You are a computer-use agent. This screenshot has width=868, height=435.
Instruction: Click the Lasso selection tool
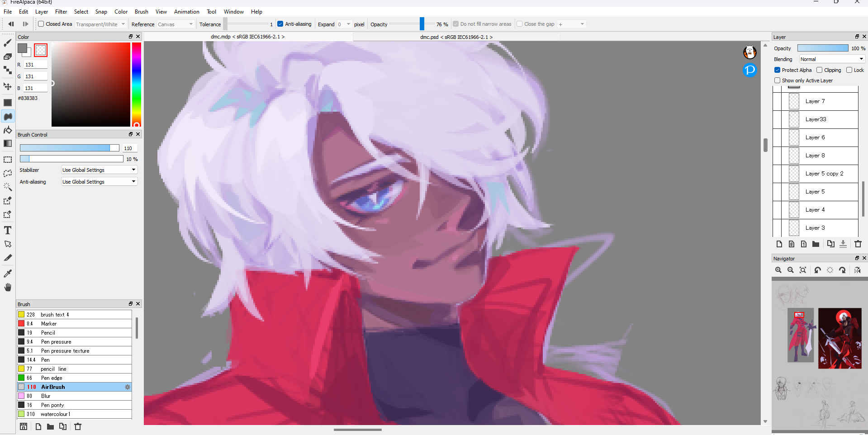(8, 173)
